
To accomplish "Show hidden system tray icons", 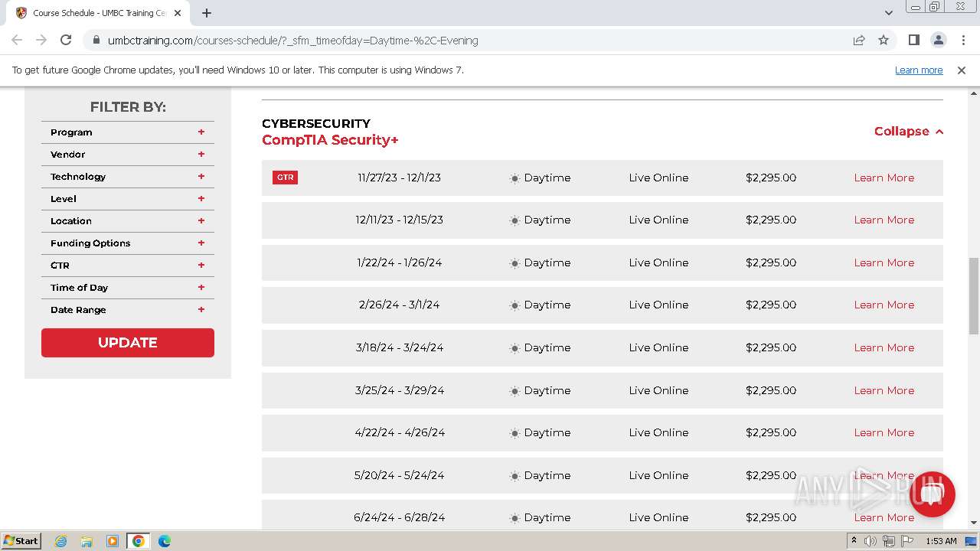I will [x=854, y=541].
